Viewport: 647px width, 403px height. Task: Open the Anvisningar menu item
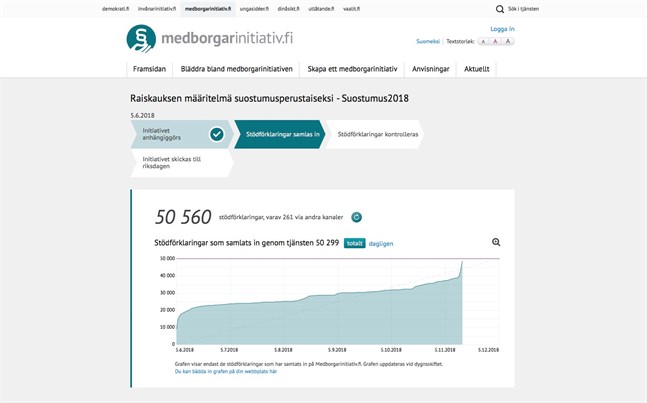pyautogui.click(x=430, y=69)
